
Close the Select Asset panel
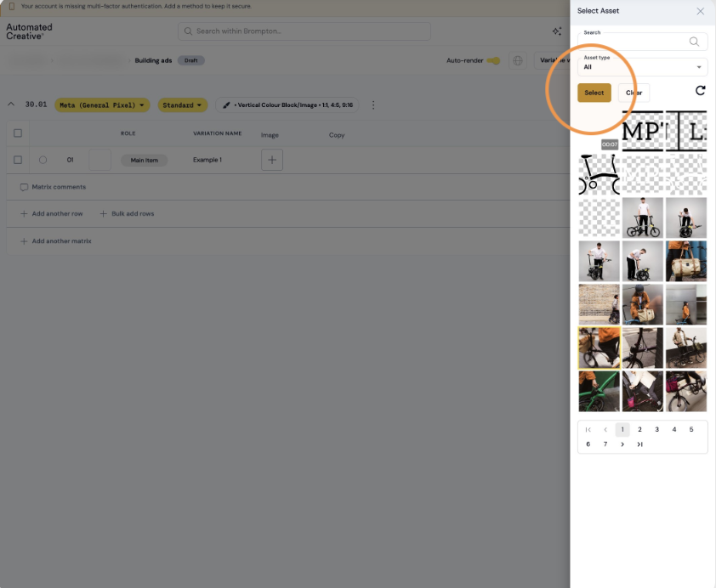700,11
